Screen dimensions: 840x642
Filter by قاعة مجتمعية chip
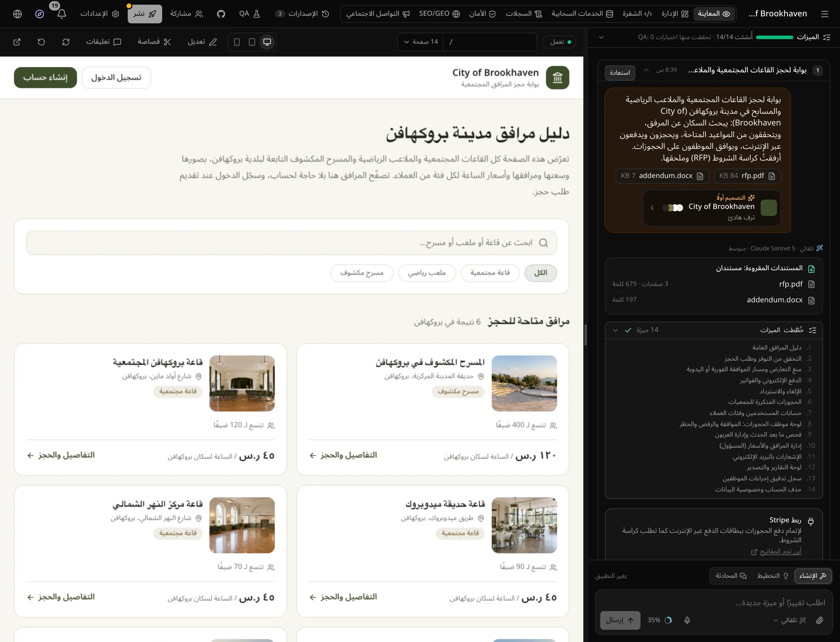pyautogui.click(x=490, y=273)
